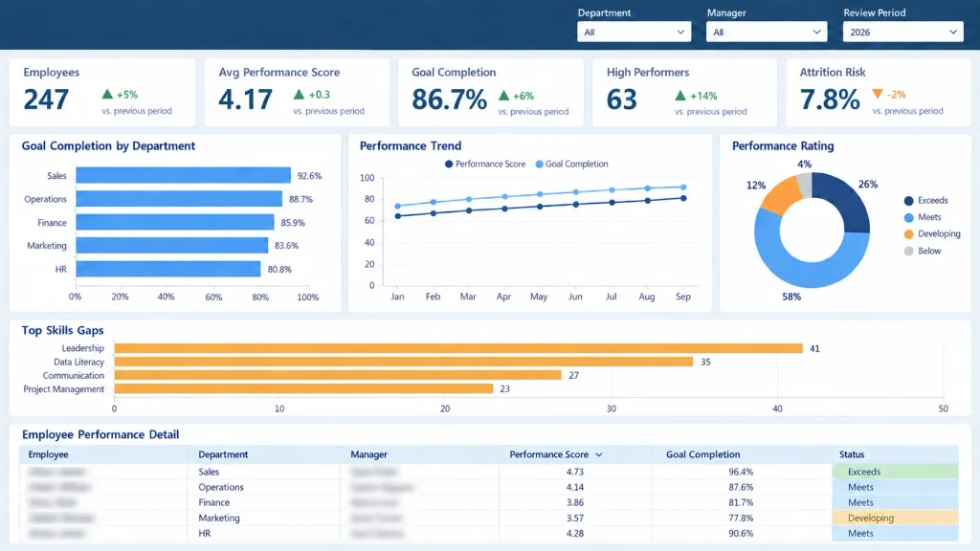Viewport: 980px width, 551px height.
Task: Click the Sep point on Goal Completion line
Action: [x=683, y=187]
